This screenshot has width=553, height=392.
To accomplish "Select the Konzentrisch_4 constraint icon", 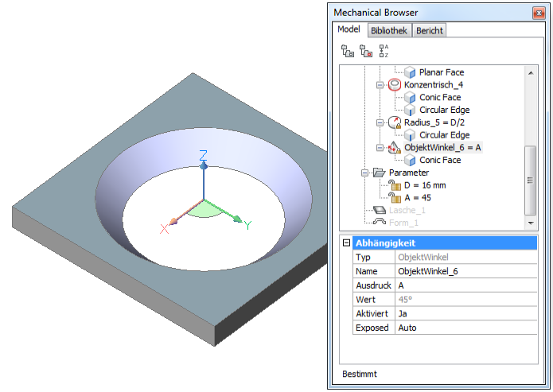I will click(395, 85).
